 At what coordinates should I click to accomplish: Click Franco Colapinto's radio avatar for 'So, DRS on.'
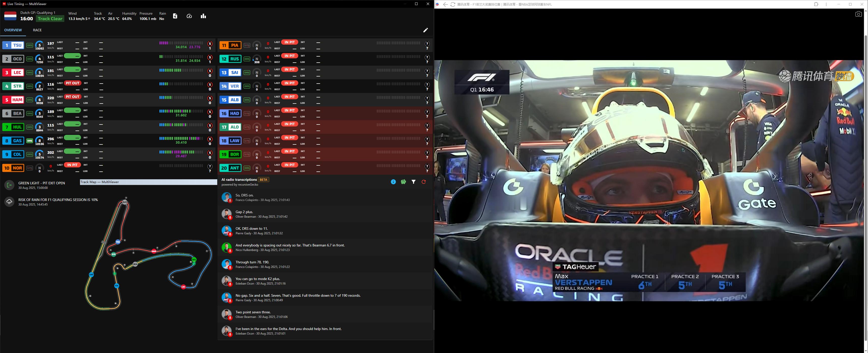click(226, 197)
